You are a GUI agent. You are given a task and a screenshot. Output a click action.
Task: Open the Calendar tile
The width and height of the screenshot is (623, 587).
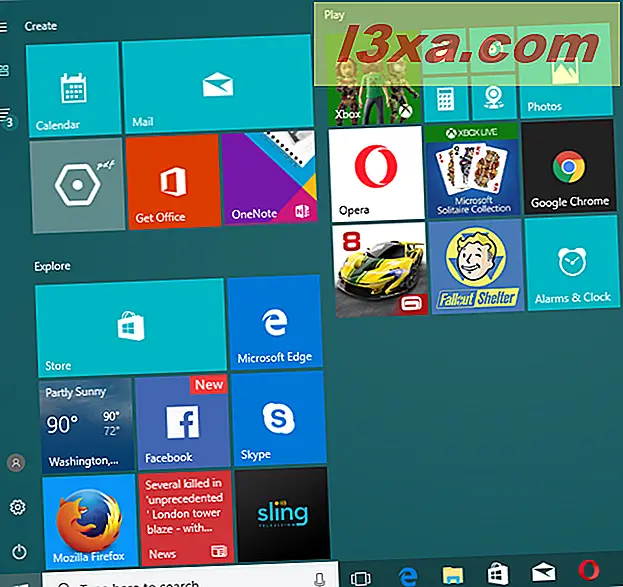pyautogui.click(x=74, y=90)
